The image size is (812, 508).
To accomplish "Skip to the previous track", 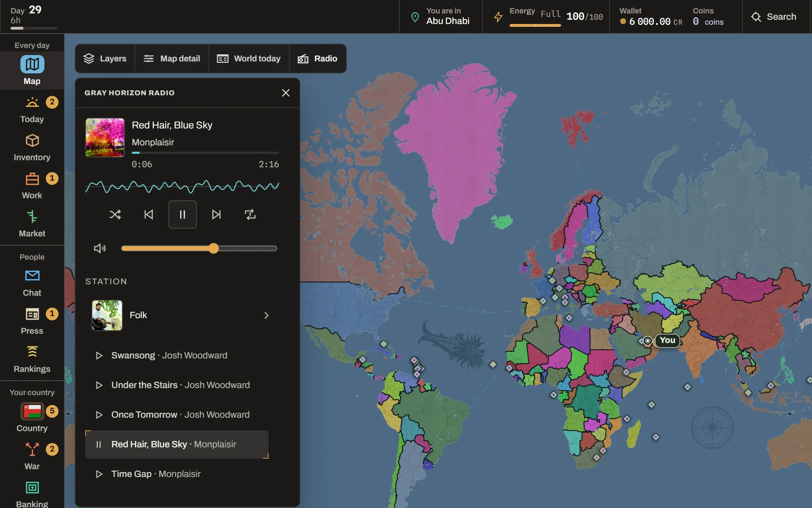I will [149, 214].
